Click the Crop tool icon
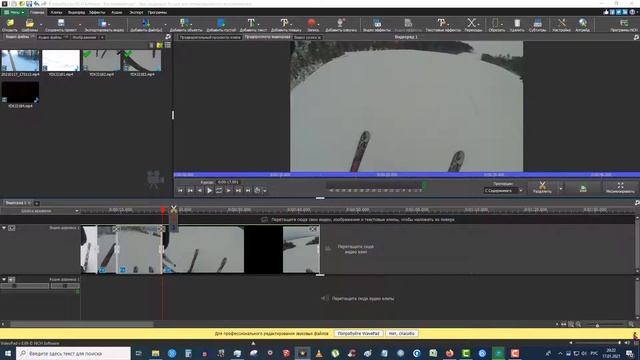The height and width of the screenshot is (360, 640). [496, 24]
